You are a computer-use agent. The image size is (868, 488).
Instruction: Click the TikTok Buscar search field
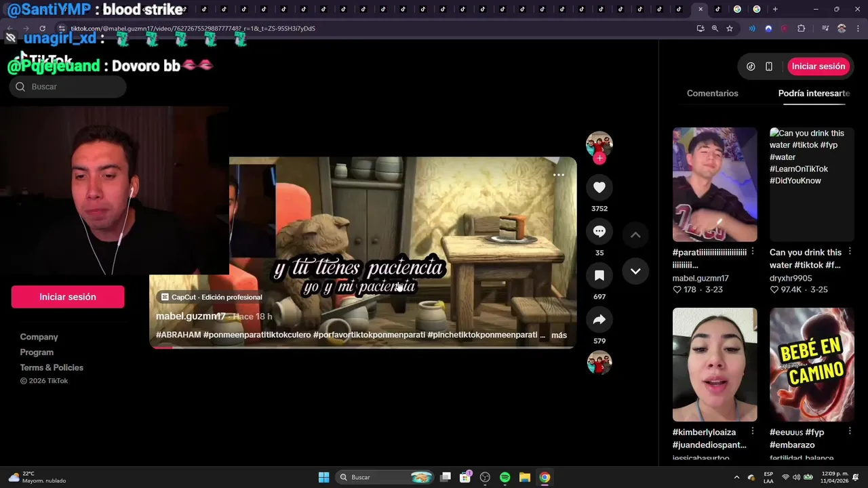[x=68, y=87]
